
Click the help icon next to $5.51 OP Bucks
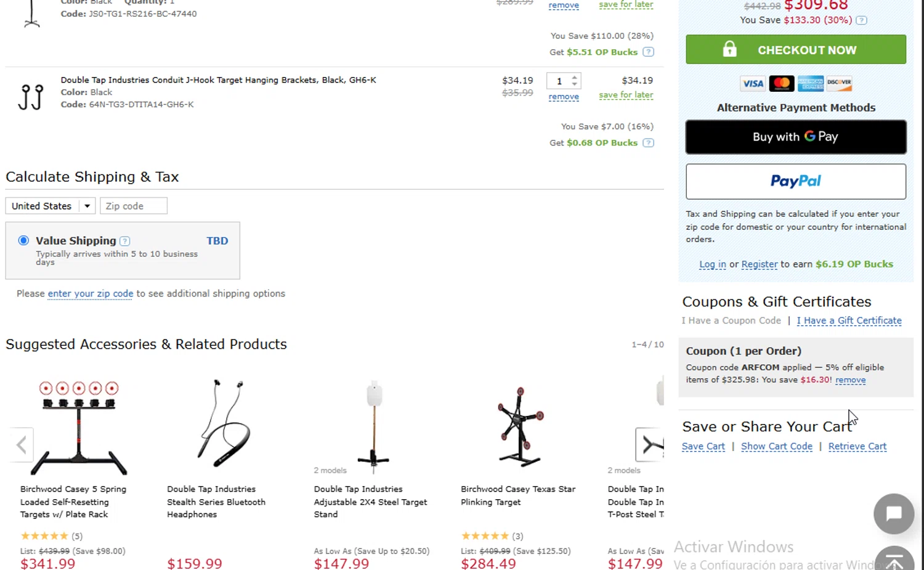click(x=648, y=52)
